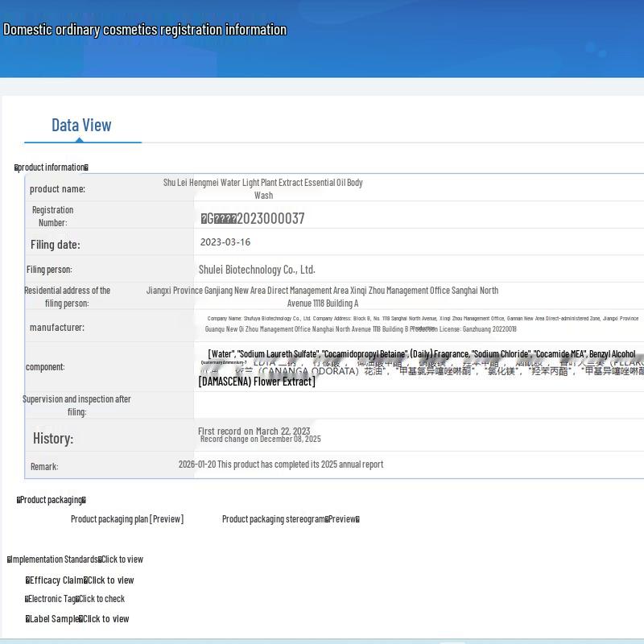Select the registration number ending in 2023000037
Screen dimensions: 644x644
pyautogui.click(x=253, y=218)
